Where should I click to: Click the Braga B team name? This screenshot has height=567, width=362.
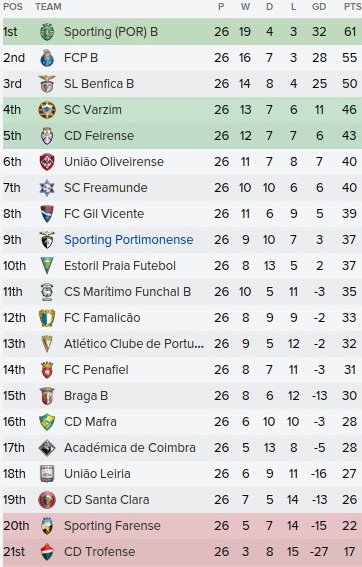[86, 396]
